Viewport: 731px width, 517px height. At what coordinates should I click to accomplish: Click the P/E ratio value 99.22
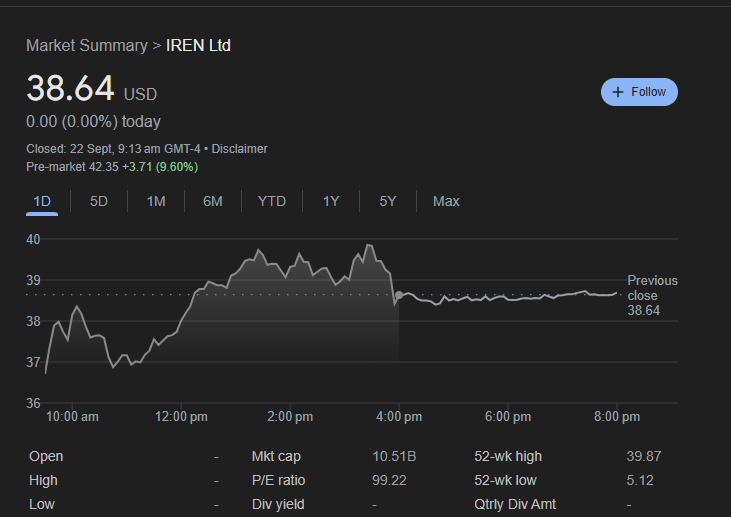pos(390,480)
